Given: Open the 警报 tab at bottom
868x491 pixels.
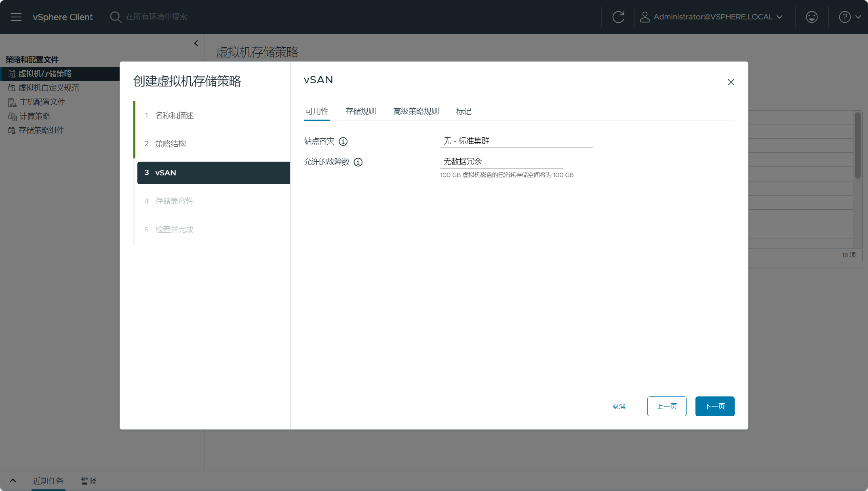Looking at the screenshot, I should (88, 481).
